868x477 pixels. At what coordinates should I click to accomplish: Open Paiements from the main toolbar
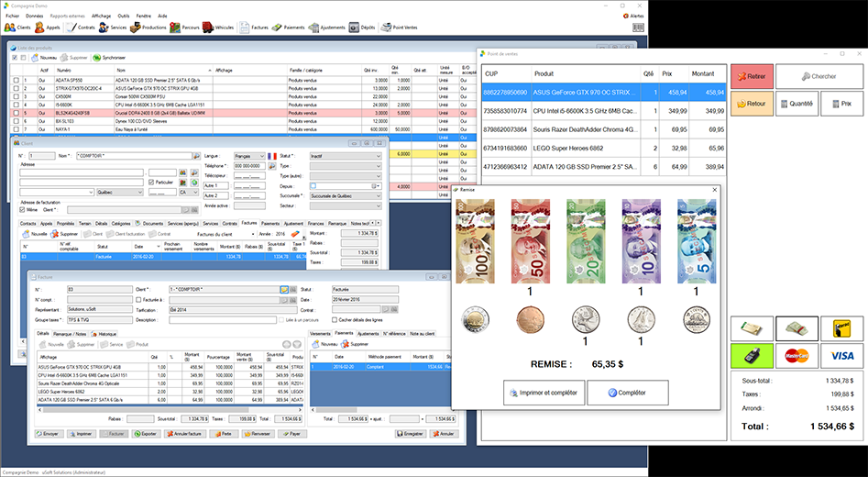(289, 28)
